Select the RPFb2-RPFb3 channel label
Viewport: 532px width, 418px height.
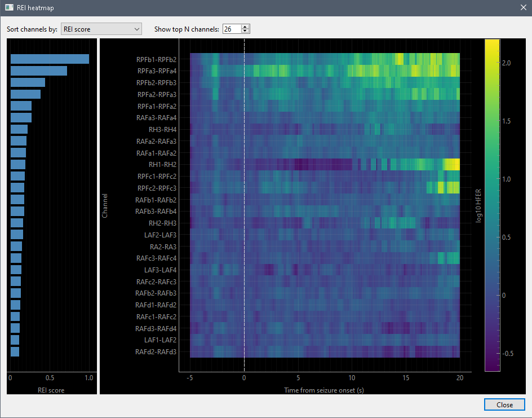pyautogui.click(x=156, y=83)
